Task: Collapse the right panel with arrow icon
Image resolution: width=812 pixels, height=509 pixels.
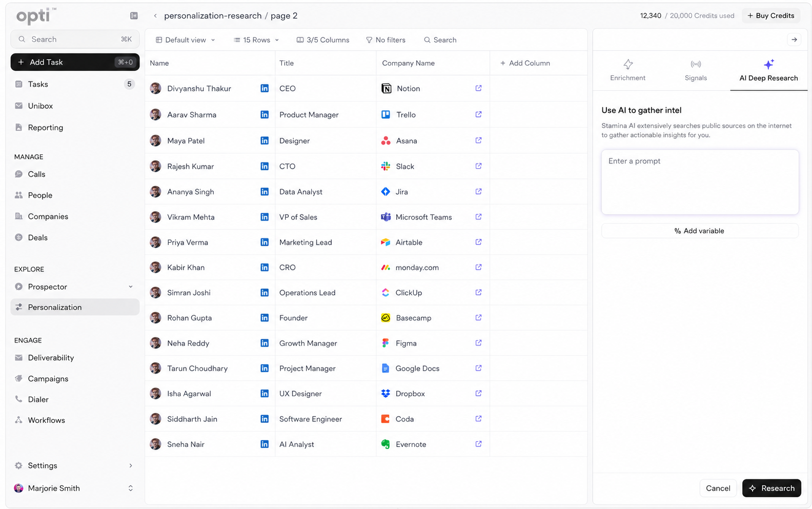Action: pos(794,39)
